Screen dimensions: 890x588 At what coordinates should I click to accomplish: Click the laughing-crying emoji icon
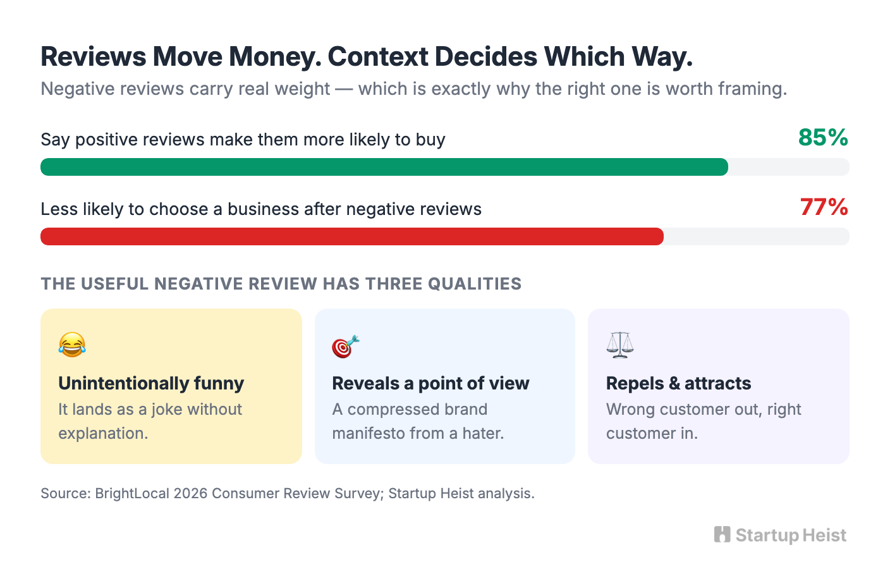(72, 345)
